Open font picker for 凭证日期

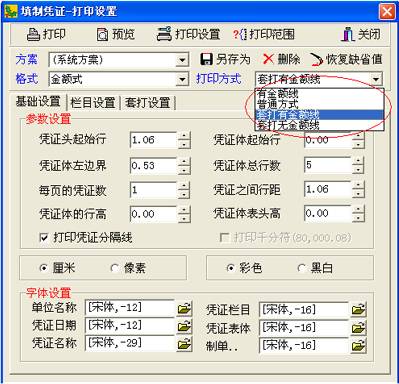point(184,326)
